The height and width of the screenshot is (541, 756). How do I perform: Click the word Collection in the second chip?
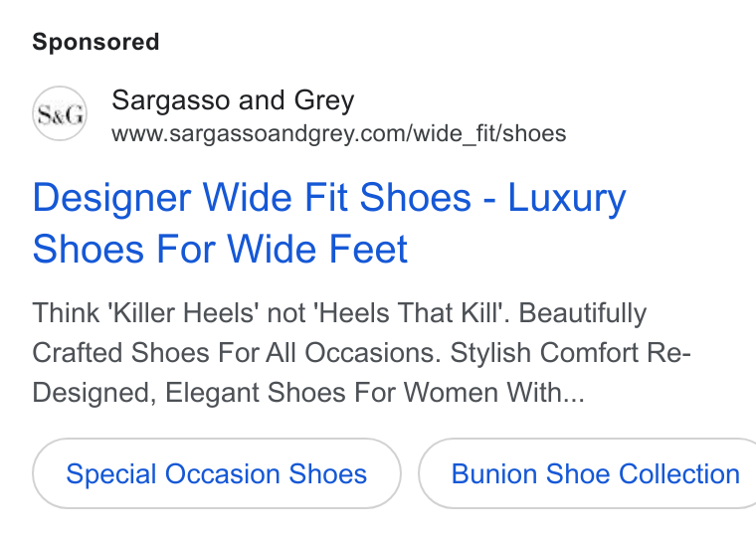[678, 474]
